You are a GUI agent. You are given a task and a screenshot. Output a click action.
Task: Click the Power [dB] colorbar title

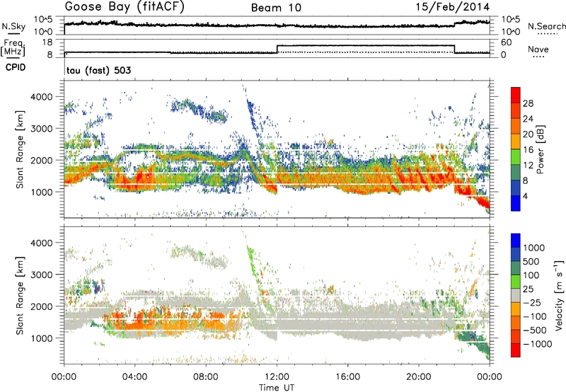[x=540, y=149]
